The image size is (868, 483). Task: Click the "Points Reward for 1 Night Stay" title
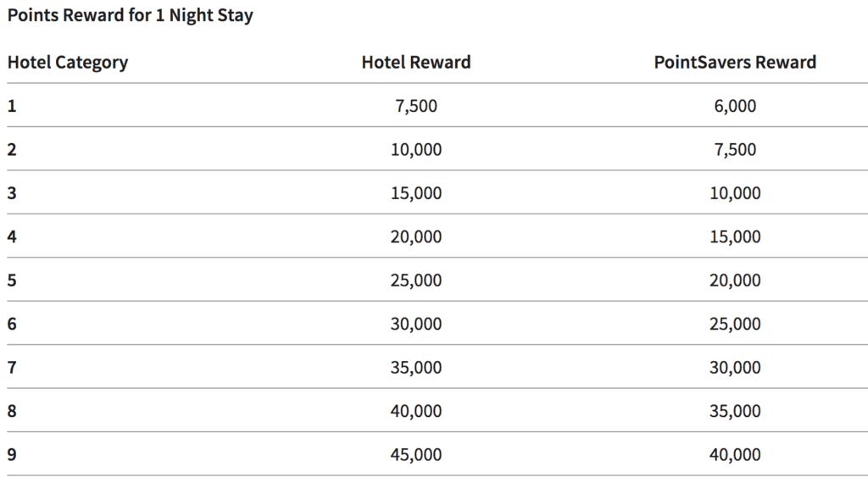[130, 16]
